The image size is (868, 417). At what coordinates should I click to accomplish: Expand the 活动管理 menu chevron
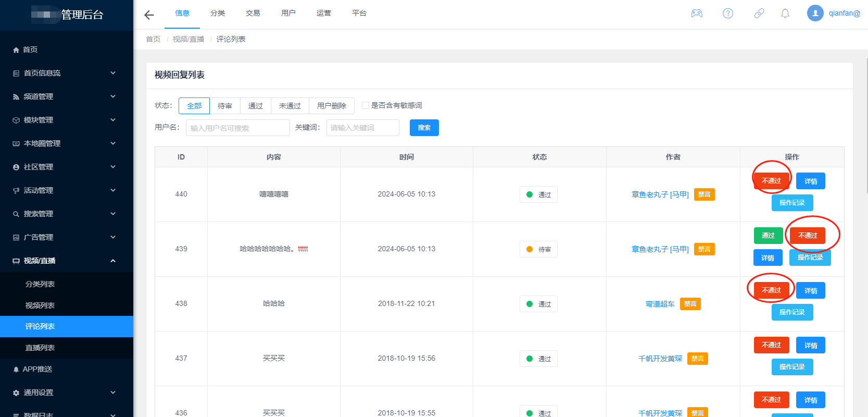(x=113, y=190)
